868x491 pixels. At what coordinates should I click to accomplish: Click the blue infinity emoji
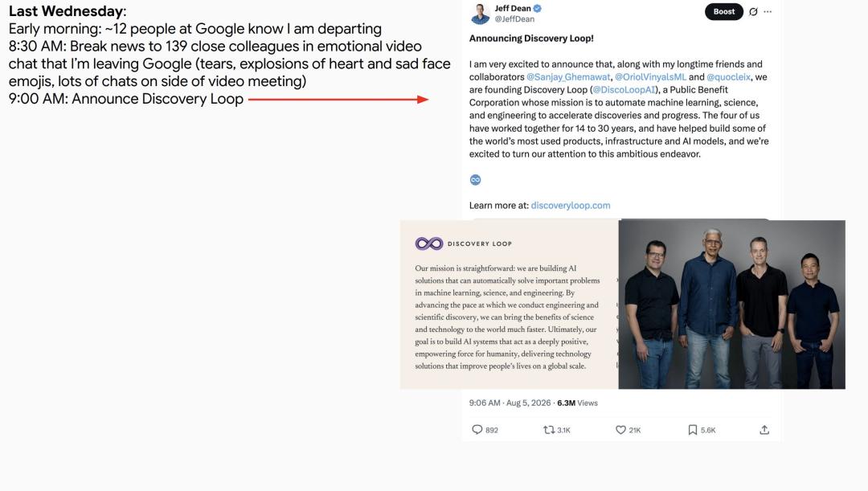[x=475, y=180]
